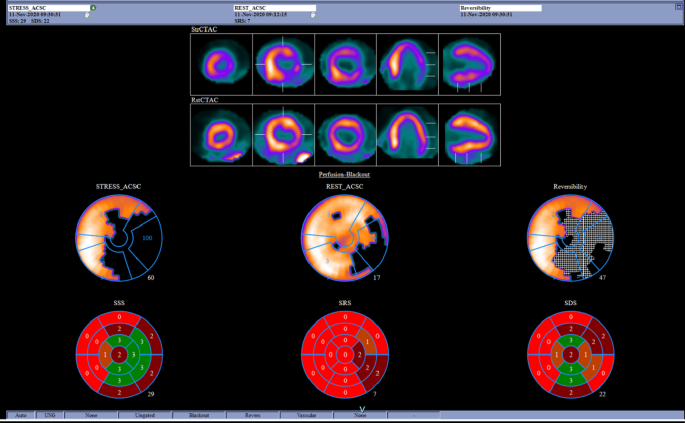Open the Ungated selector in bottom bar
This screenshot has height=423, width=685.
coord(145,414)
